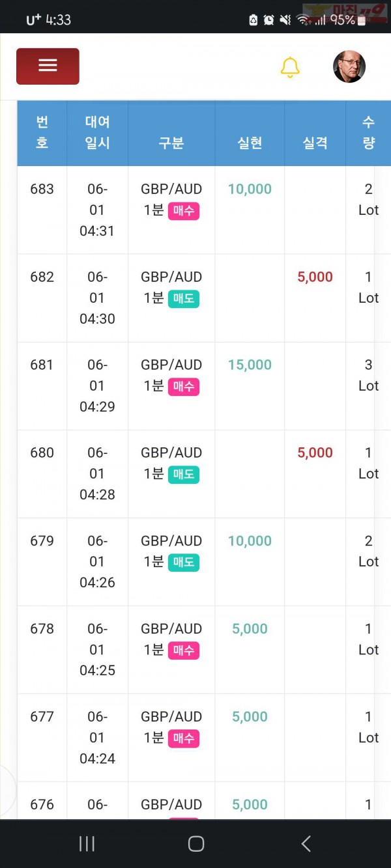Tap the battery indicator icon

(362, 20)
